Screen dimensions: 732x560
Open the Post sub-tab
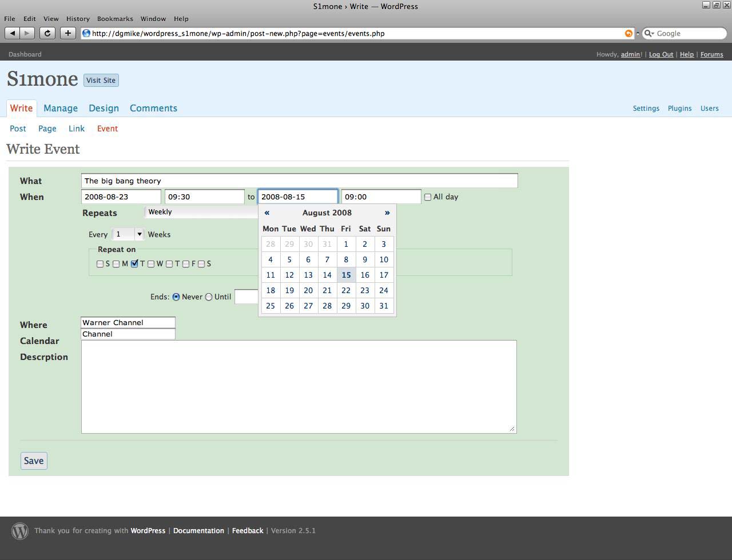coord(18,129)
